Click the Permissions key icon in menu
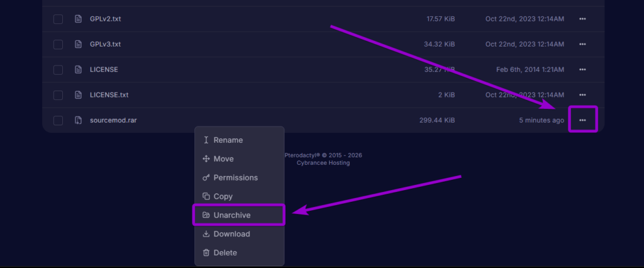The width and height of the screenshot is (644, 268). coord(206,177)
